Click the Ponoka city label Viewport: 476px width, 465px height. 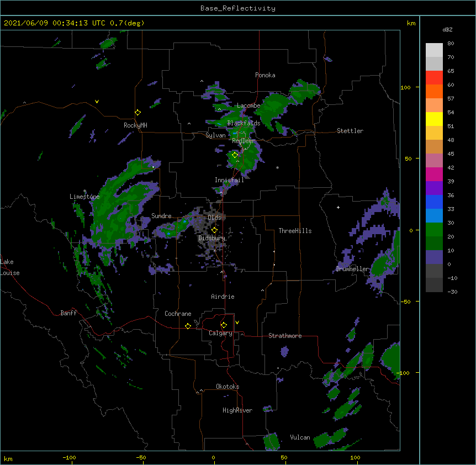(265, 75)
